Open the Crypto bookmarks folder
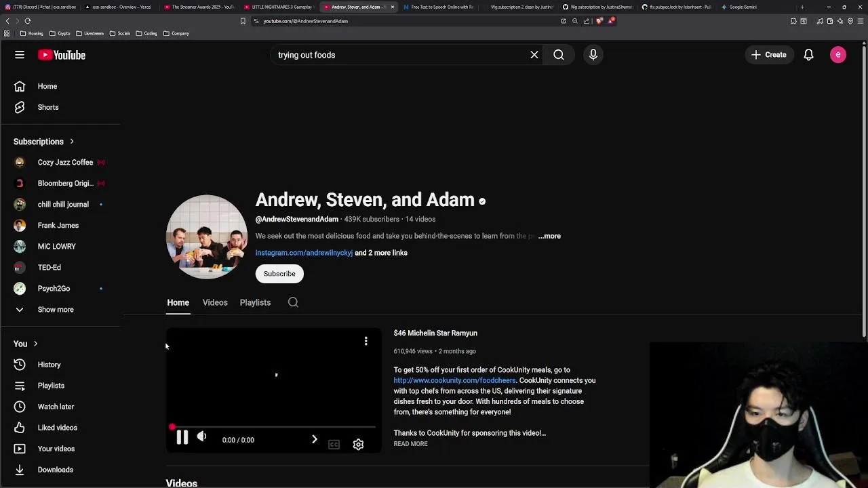The image size is (868, 488). (60, 33)
